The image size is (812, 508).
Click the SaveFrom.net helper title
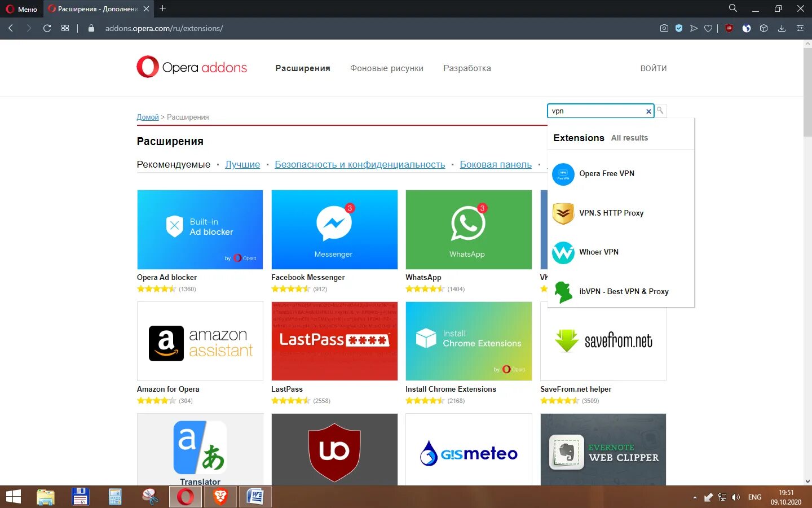click(x=576, y=389)
